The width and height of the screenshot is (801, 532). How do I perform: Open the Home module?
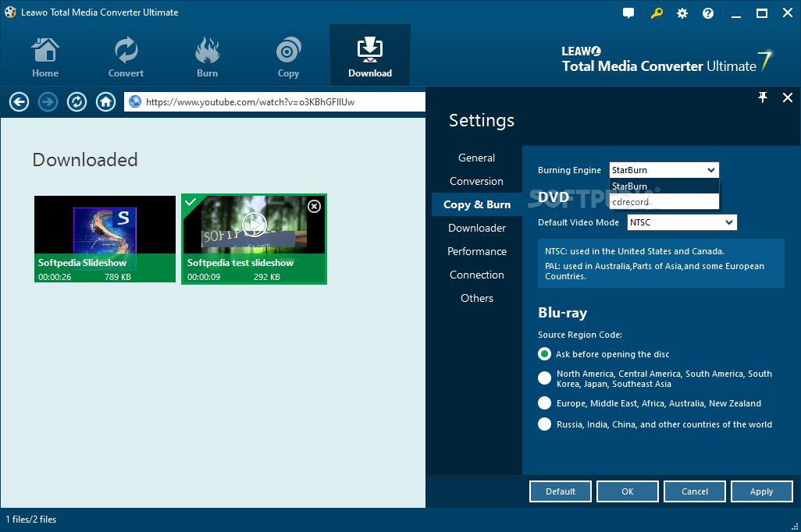click(x=45, y=57)
